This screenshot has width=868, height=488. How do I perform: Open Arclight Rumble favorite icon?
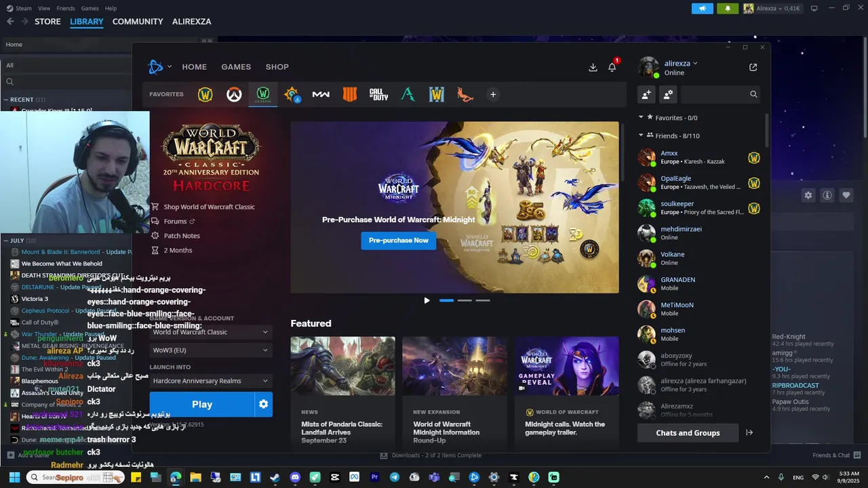[408, 95]
